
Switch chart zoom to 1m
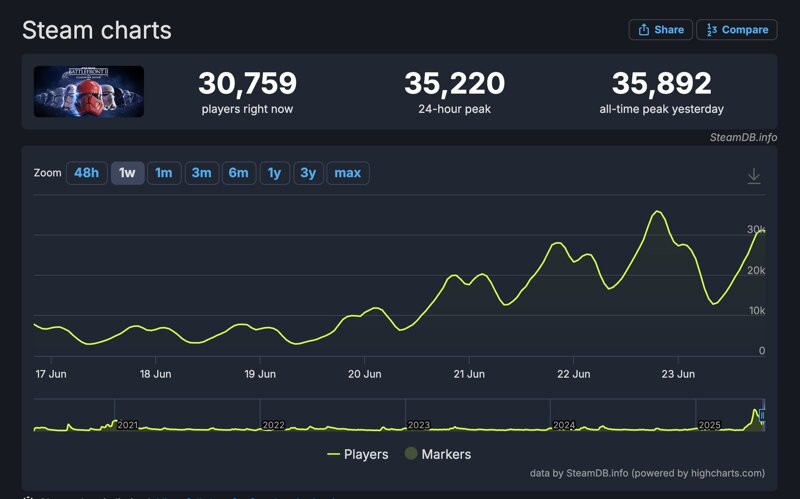(164, 173)
